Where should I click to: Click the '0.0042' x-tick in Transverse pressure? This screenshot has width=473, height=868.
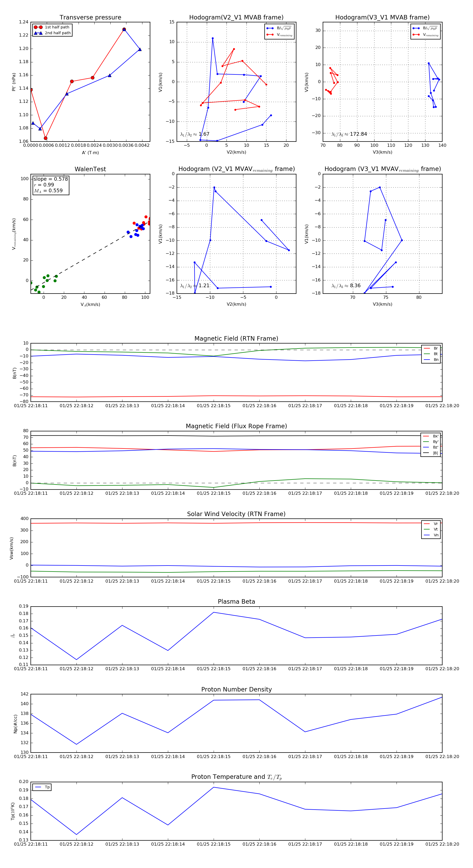pyautogui.click(x=142, y=145)
